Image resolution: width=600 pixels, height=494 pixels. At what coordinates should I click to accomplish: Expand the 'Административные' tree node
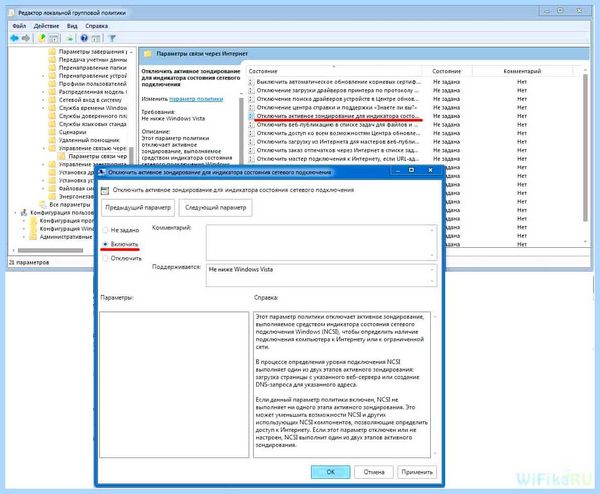click(x=24, y=237)
